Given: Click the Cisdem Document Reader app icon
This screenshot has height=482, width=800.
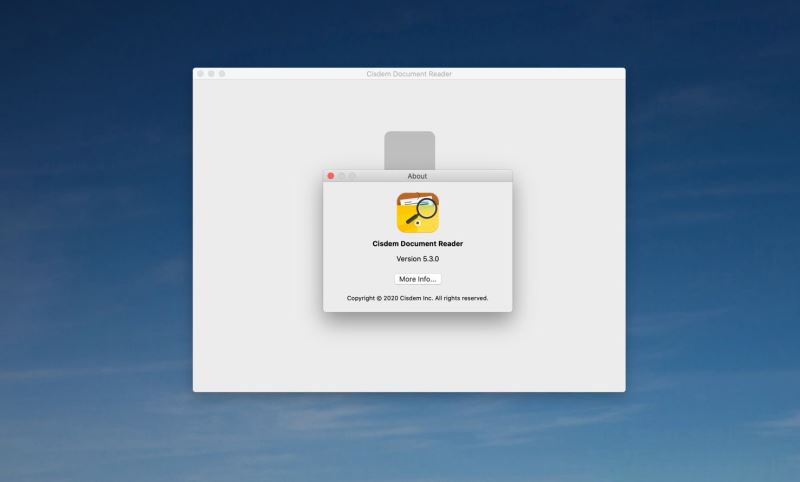Looking at the screenshot, I should pos(417,212).
